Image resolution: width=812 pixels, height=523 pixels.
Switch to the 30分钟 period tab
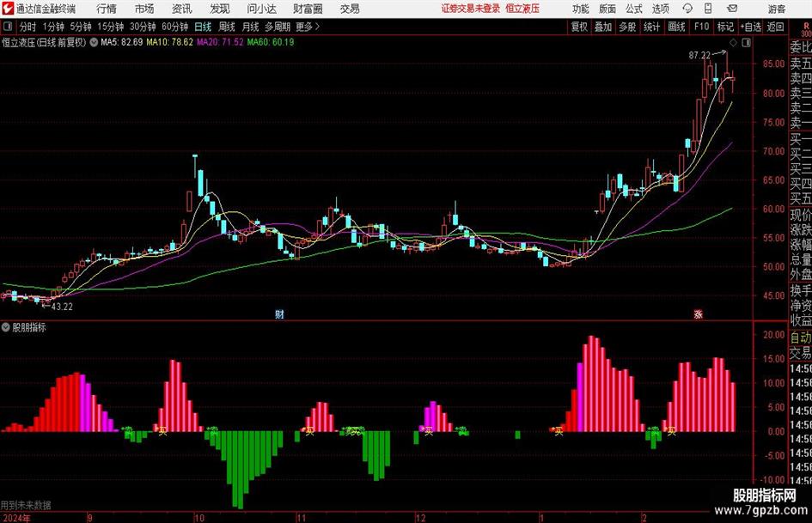click(143, 27)
